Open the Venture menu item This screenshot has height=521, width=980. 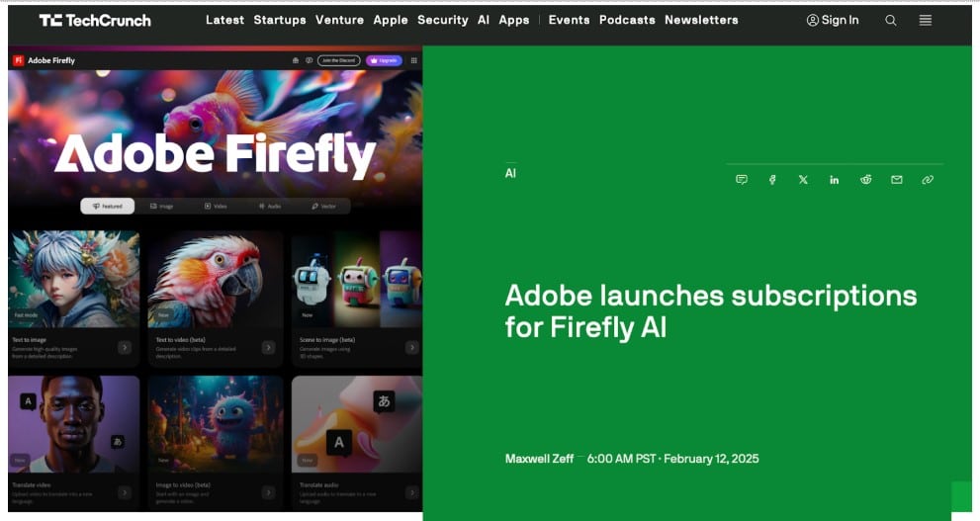(x=339, y=20)
